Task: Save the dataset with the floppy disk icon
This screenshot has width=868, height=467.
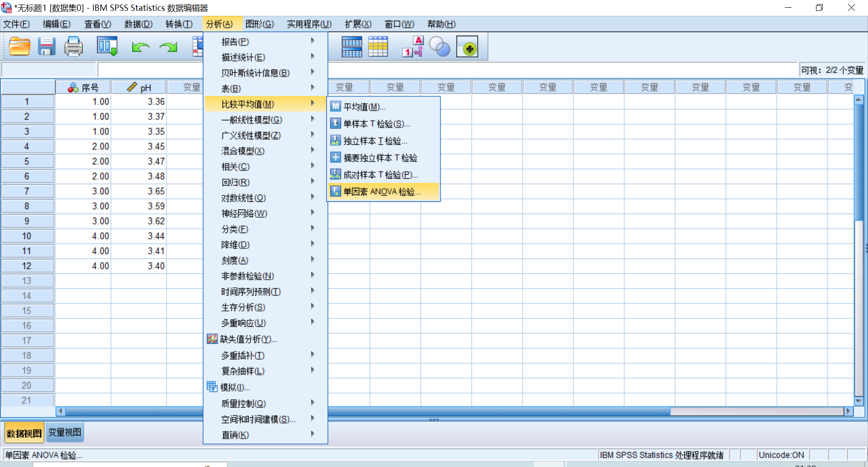Action: pyautogui.click(x=46, y=47)
